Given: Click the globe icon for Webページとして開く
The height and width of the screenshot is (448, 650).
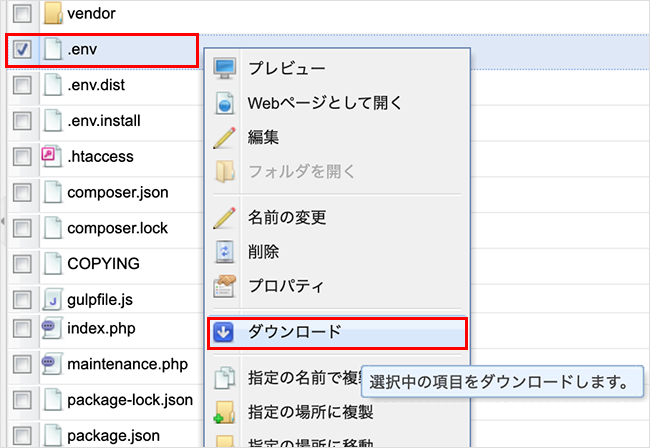Looking at the screenshot, I should (x=225, y=103).
